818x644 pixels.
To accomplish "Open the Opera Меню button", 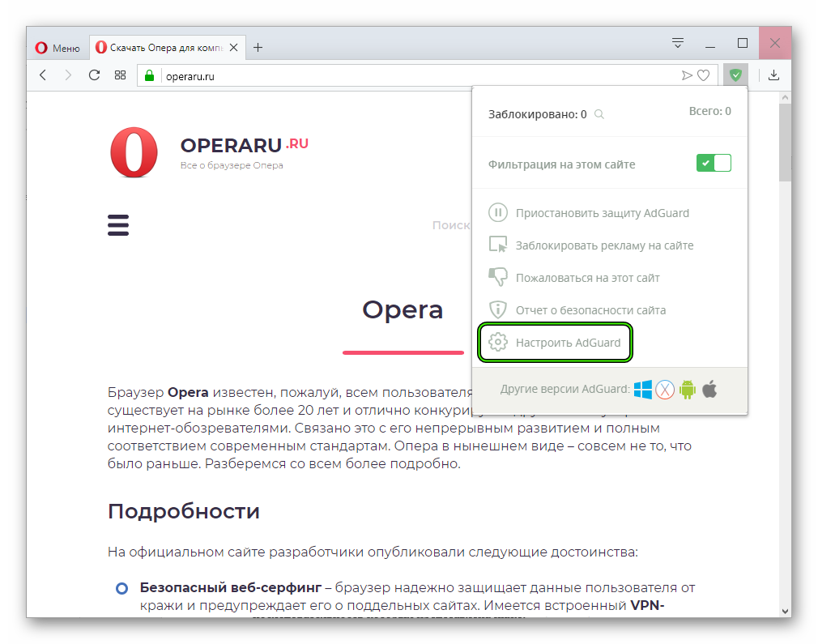I will (x=58, y=48).
